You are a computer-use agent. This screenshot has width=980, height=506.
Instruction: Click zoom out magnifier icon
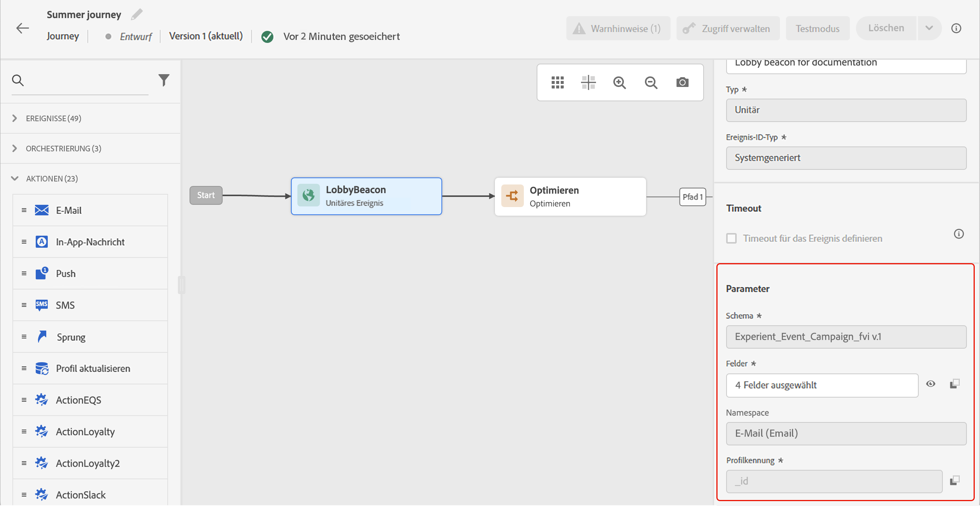pos(651,82)
